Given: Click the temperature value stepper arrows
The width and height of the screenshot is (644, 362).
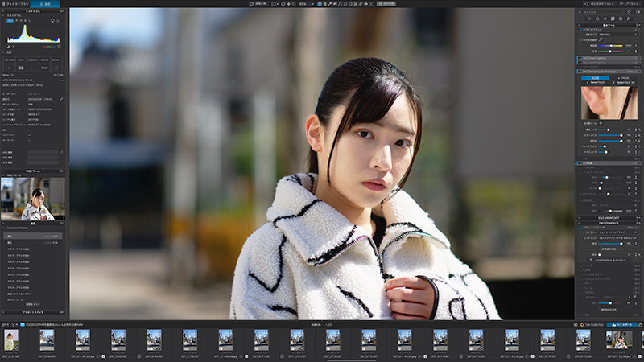Looking at the screenshot, I should 636,46.
